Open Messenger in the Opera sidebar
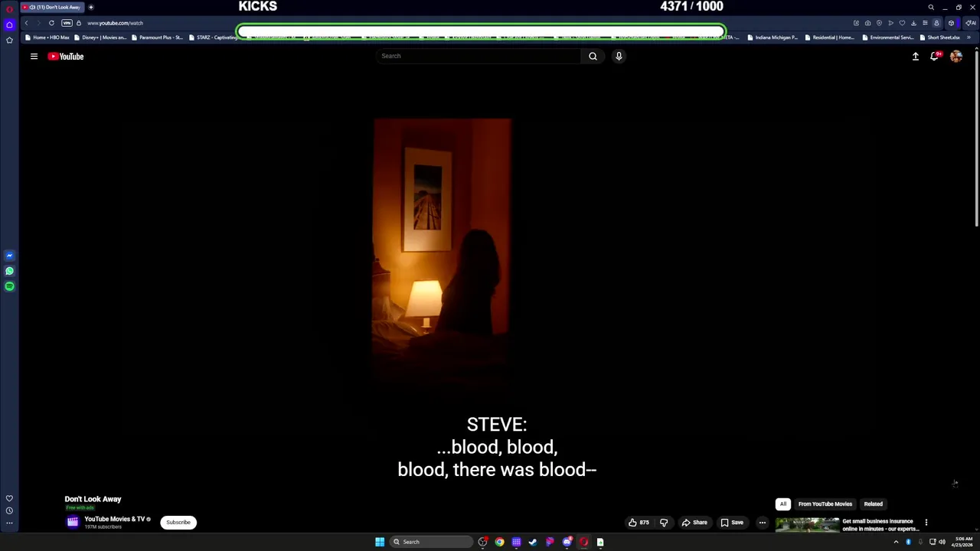The image size is (980, 551). pos(9,256)
